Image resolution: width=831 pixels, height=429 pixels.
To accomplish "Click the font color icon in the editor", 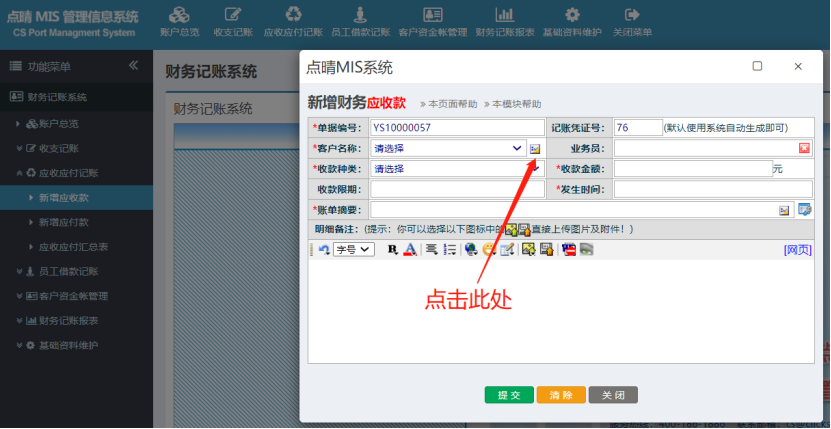I will (x=408, y=249).
